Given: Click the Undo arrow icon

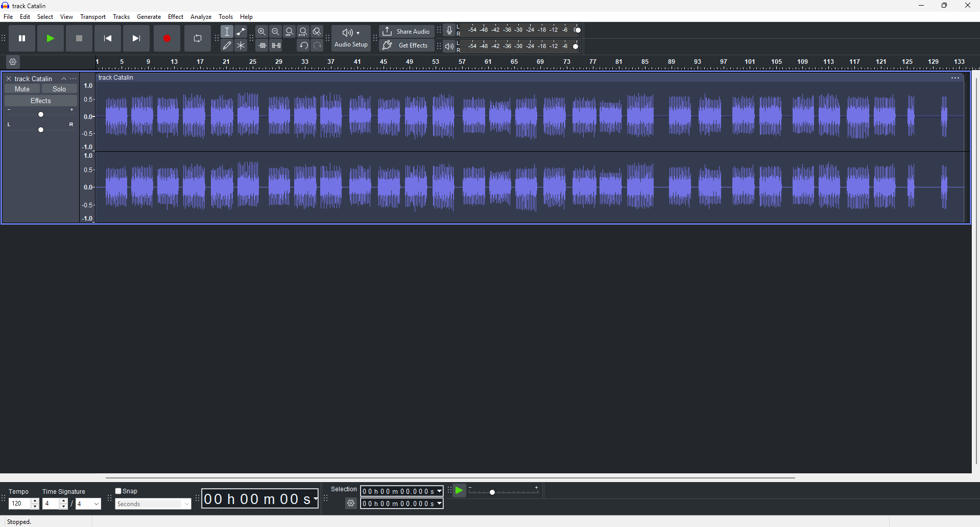Looking at the screenshot, I should tap(303, 46).
